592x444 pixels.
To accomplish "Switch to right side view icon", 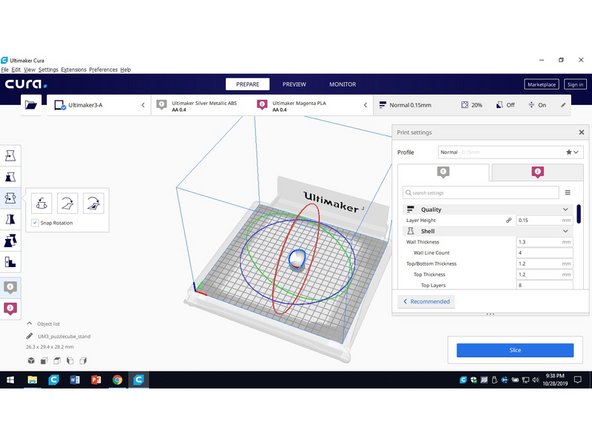I will pos(83,361).
